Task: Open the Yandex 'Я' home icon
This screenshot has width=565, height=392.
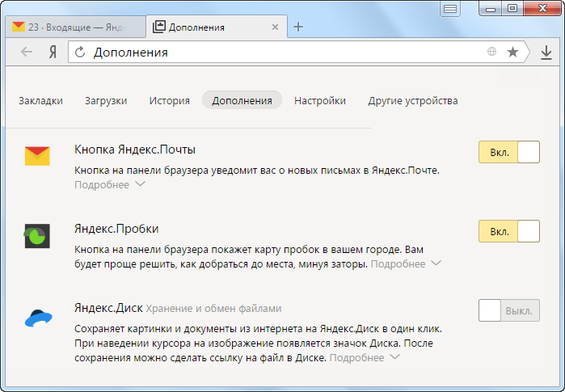Action: tap(53, 53)
